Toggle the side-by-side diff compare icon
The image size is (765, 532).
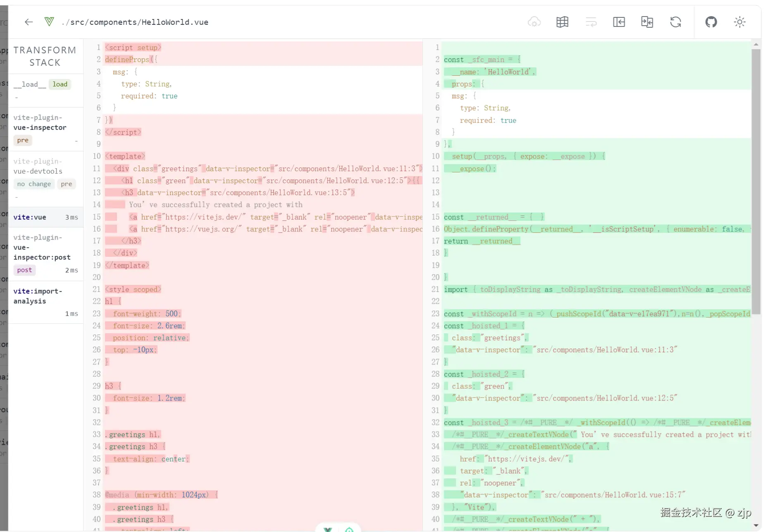tap(647, 22)
